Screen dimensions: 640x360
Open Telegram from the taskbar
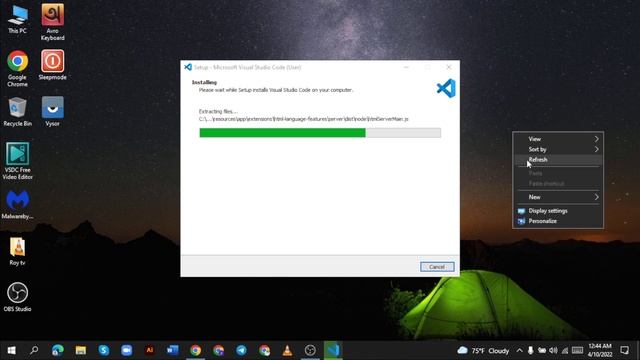tap(241, 350)
